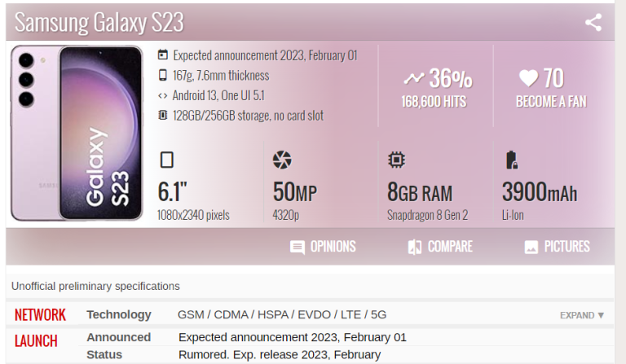Expand the Network specifications section
The image size is (626, 364).
[582, 315]
